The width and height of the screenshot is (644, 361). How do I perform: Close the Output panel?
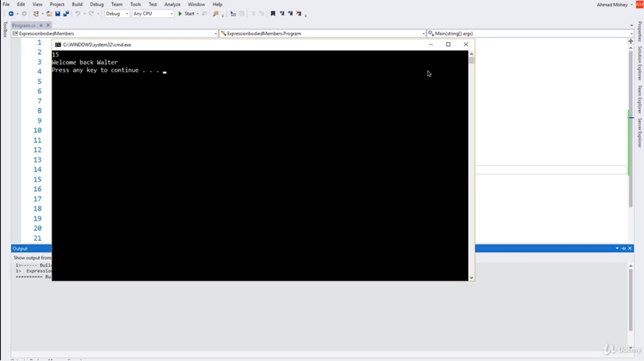coord(630,248)
